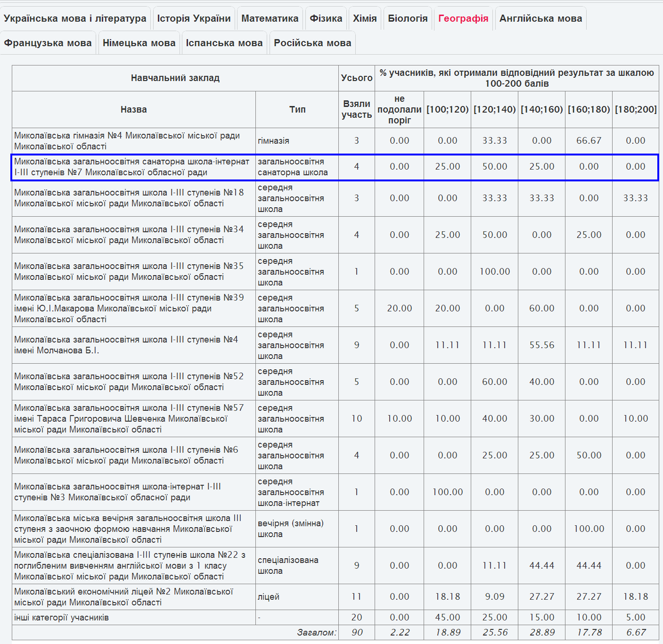Click the active Географія tab
The height and width of the screenshot is (644, 663).
click(463, 18)
